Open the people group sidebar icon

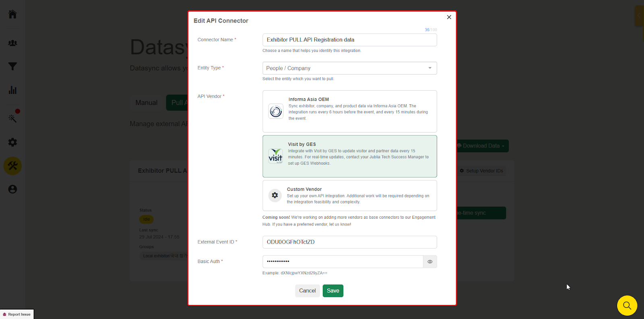click(12, 43)
